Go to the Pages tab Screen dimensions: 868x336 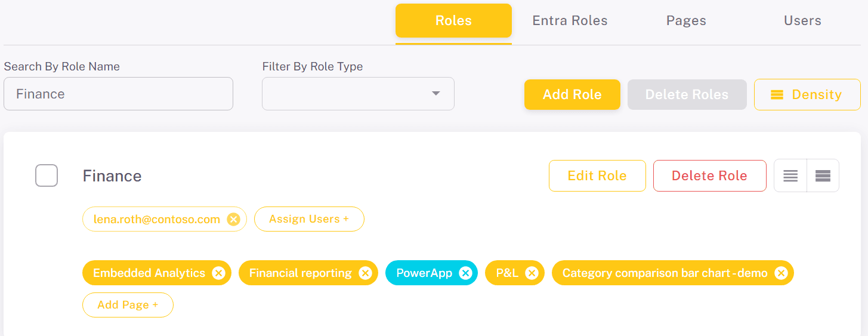[686, 21]
